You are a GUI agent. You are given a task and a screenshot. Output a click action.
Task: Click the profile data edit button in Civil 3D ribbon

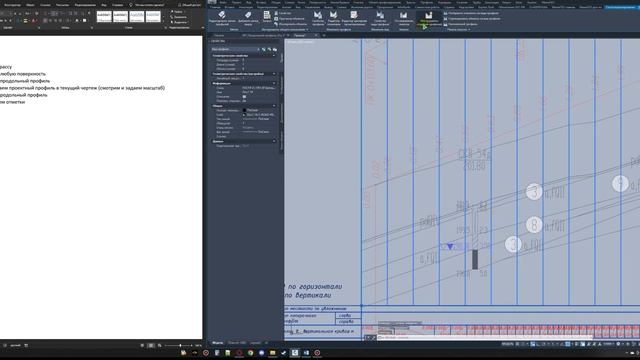(x=222, y=18)
